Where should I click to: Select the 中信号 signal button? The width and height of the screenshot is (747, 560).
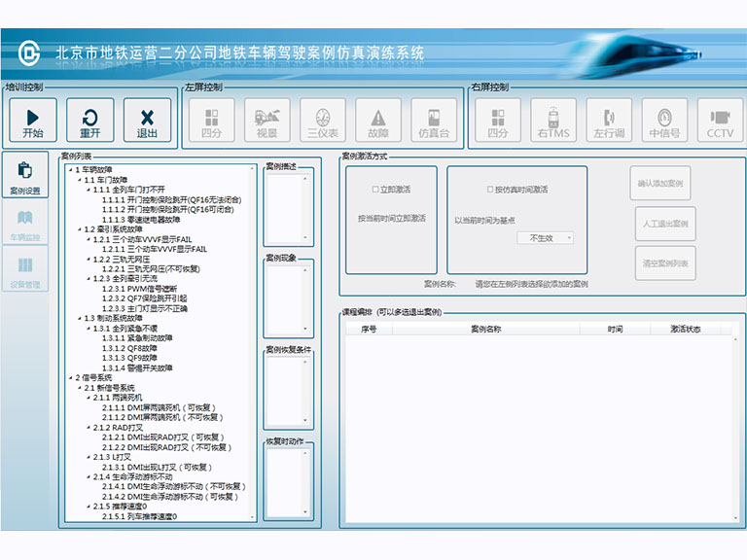664,120
